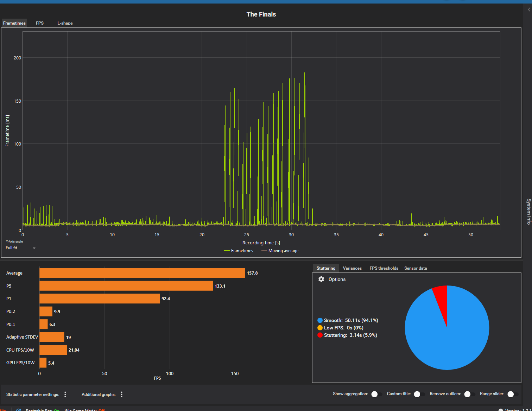Click the Frametimes legend entry
Viewport: 532px width, 411px height.
pos(239,251)
